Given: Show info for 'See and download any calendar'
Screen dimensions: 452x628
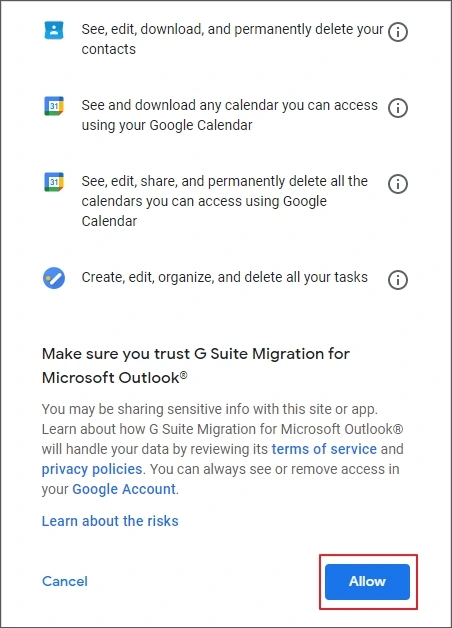Looking at the screenshot, I should tap(398, 108).
